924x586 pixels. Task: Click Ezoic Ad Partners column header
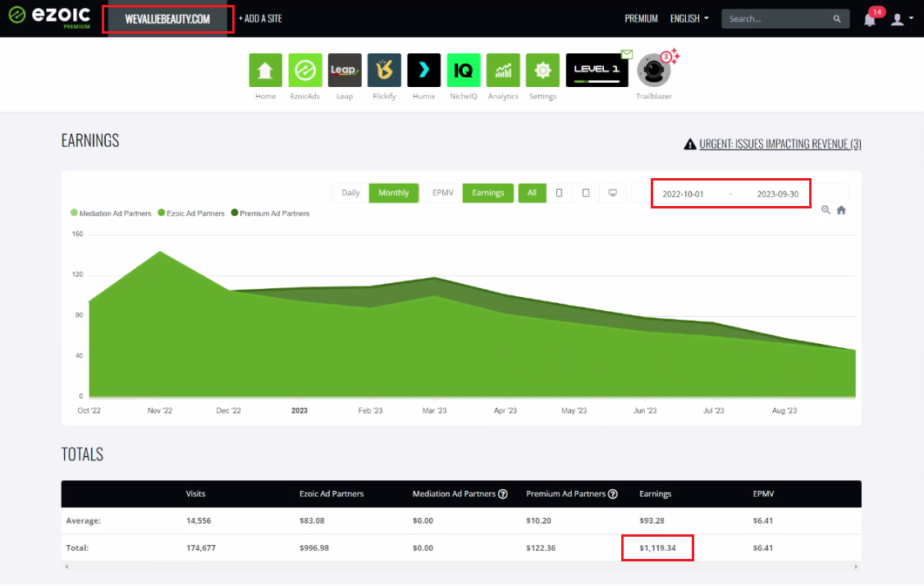pos(332,494)
